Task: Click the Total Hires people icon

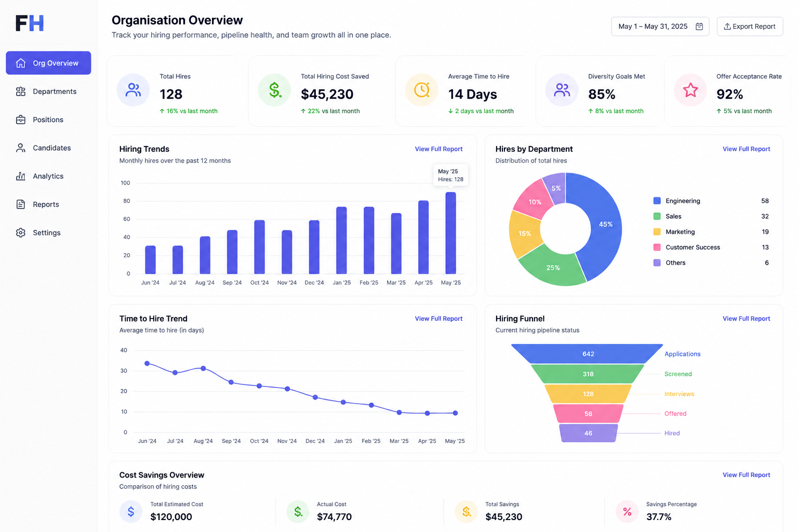Action: click(x=134, y=90)
